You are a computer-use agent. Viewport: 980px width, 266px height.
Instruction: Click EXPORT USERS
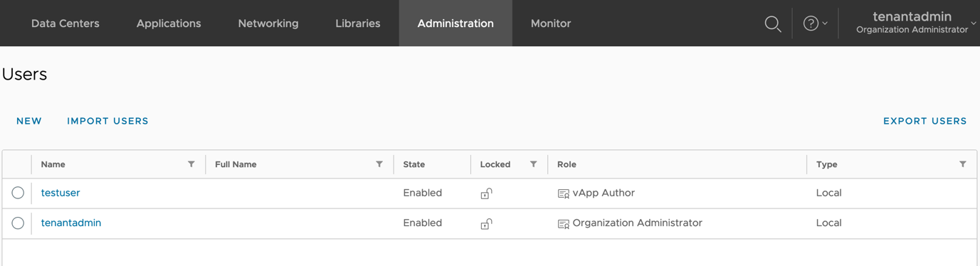924,121
